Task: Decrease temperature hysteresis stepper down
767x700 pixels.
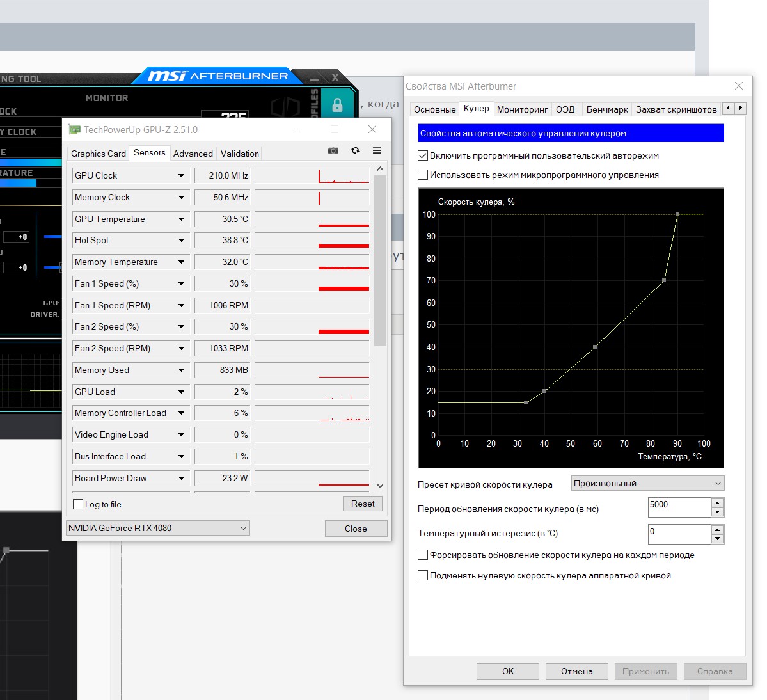Action: [x=717, y=539]
